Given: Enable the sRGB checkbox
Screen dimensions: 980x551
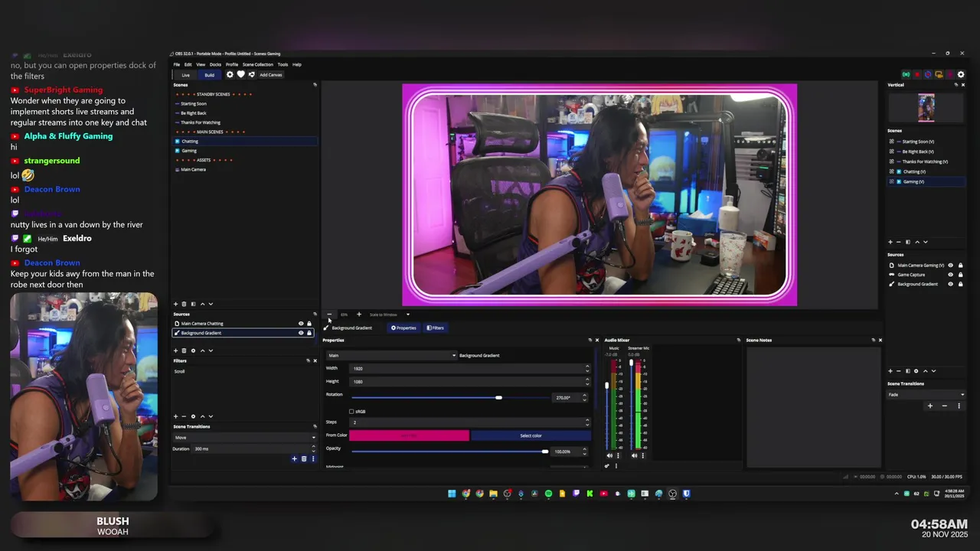Looking at the screenshot, I should 351,412.
